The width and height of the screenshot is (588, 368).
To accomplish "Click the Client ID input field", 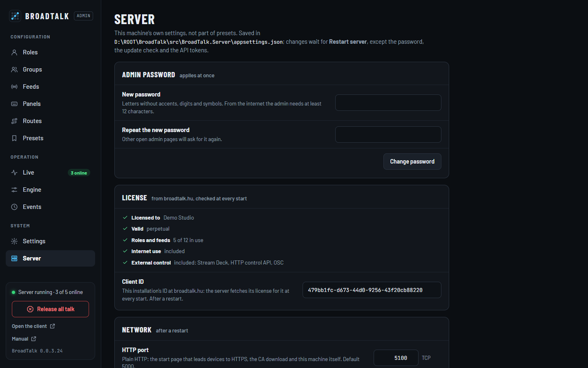I will point(372,290).
